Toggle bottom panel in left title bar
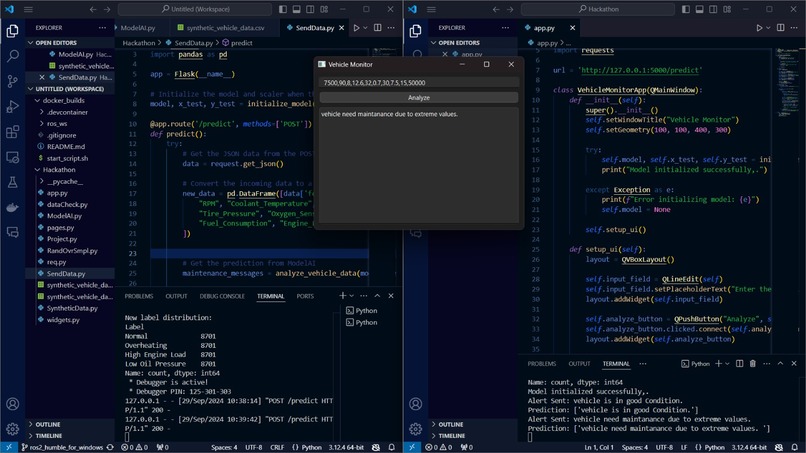This screenshot has height=453, width=806. [297, 9]
